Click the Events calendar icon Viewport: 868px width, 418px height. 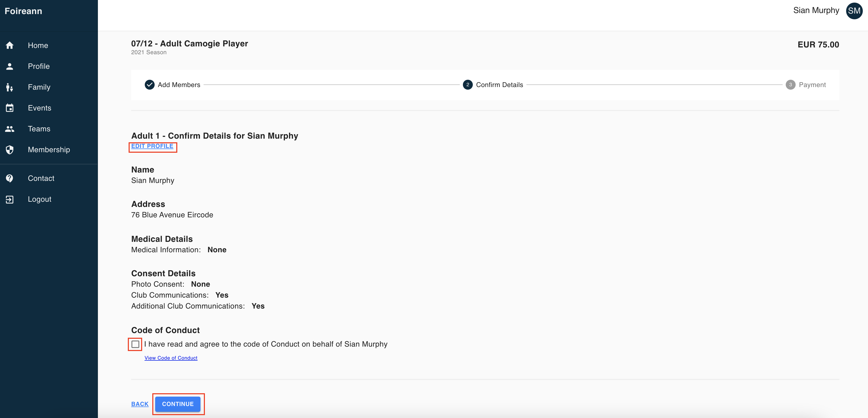[9, 108]
